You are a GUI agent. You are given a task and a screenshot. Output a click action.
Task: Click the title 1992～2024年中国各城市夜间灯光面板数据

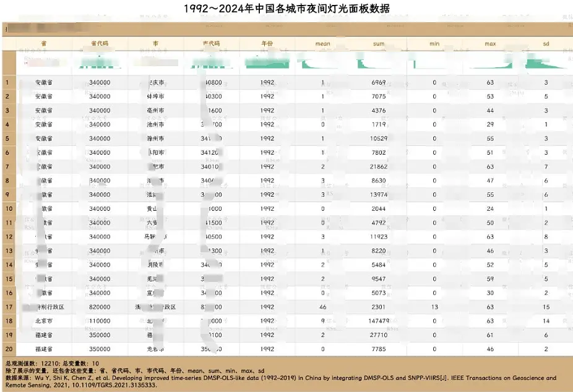click(286, 9)
